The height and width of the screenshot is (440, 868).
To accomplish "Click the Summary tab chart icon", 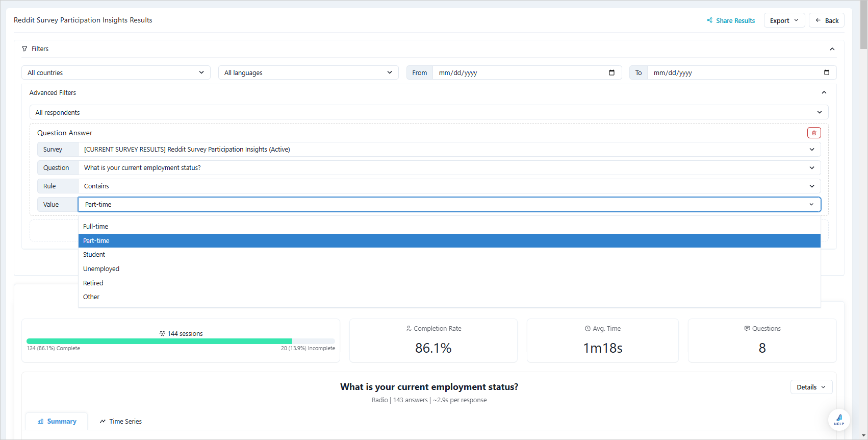I will 40,422.
